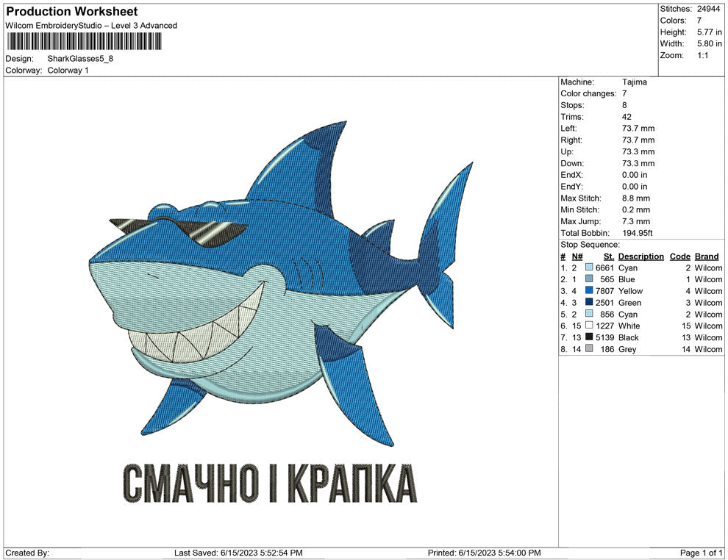Click the 'Design:' label
Screen dimensions: 728x560
pyautogui.click(x=20, y=59)
